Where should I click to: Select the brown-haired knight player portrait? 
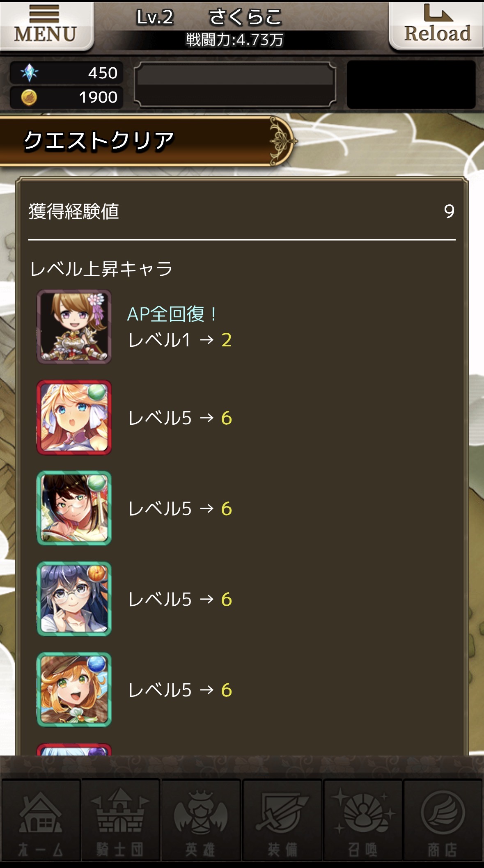[x=74, y=327]
